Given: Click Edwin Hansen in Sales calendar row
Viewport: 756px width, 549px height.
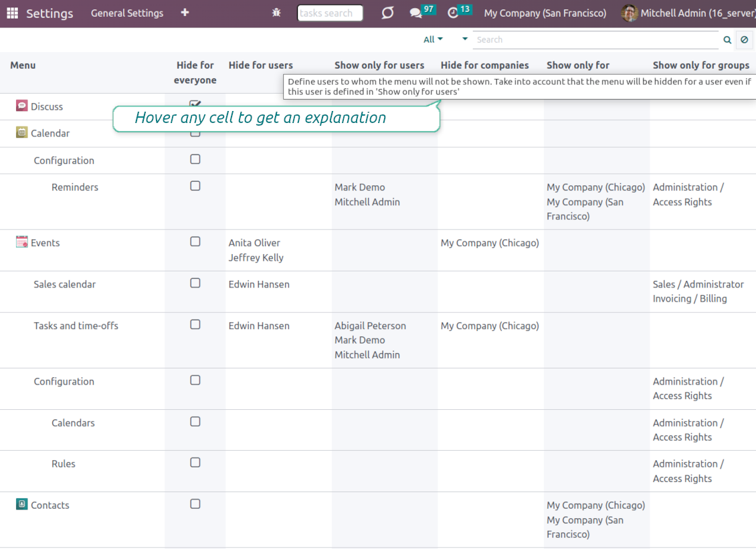Looking at the screenshot, I should (x=259, y=284).
